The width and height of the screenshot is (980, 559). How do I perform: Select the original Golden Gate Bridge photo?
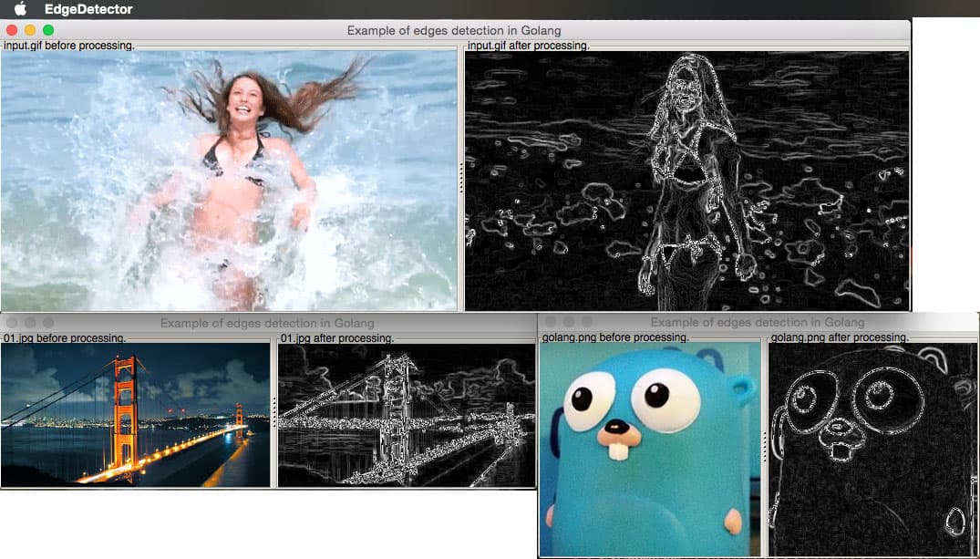tap(136, 415)
